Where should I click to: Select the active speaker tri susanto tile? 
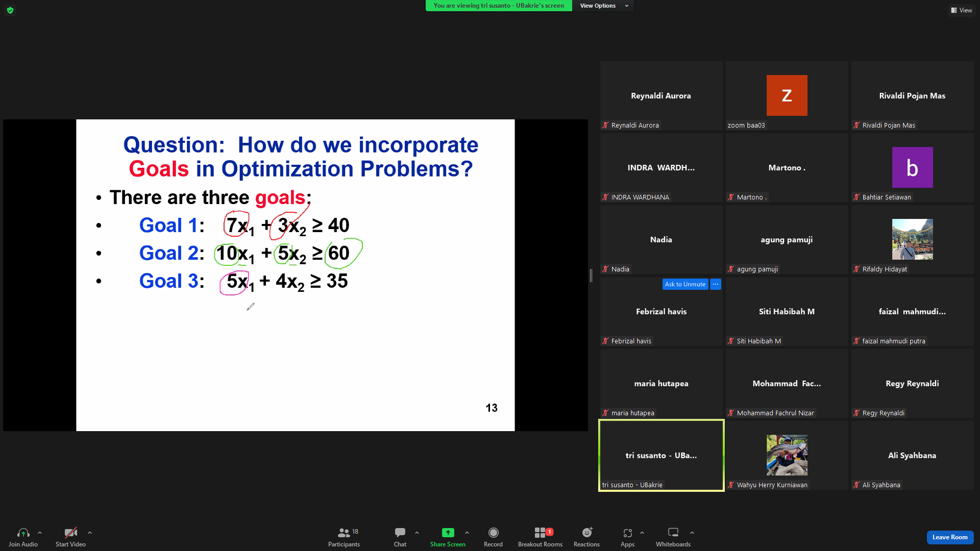coord(661,456)
